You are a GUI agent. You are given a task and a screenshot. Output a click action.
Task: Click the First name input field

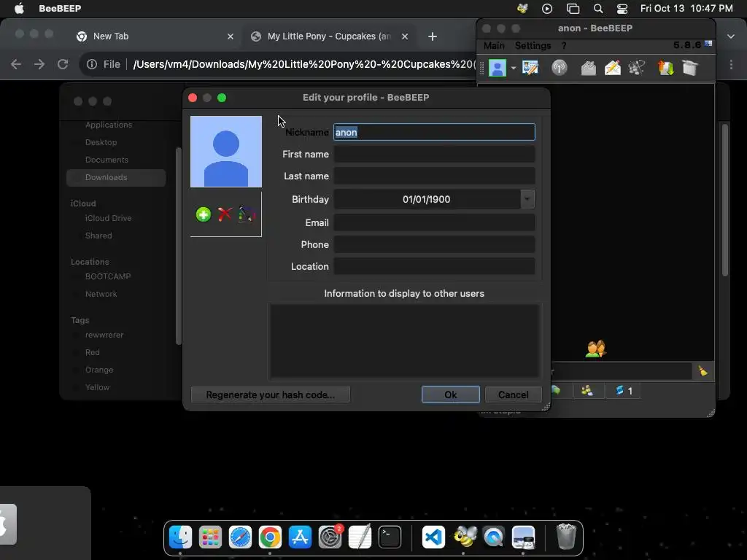(x=434, y=154)
